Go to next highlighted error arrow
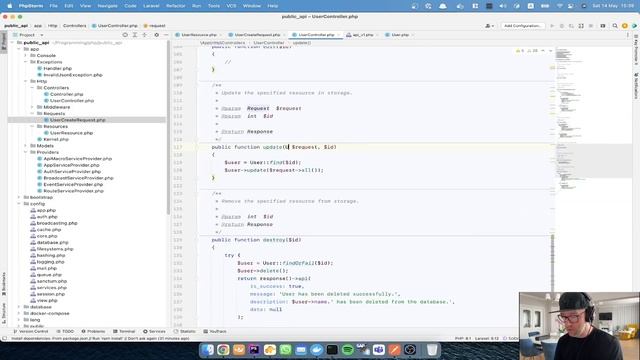 pyautogui.click(x=550, y=51)
